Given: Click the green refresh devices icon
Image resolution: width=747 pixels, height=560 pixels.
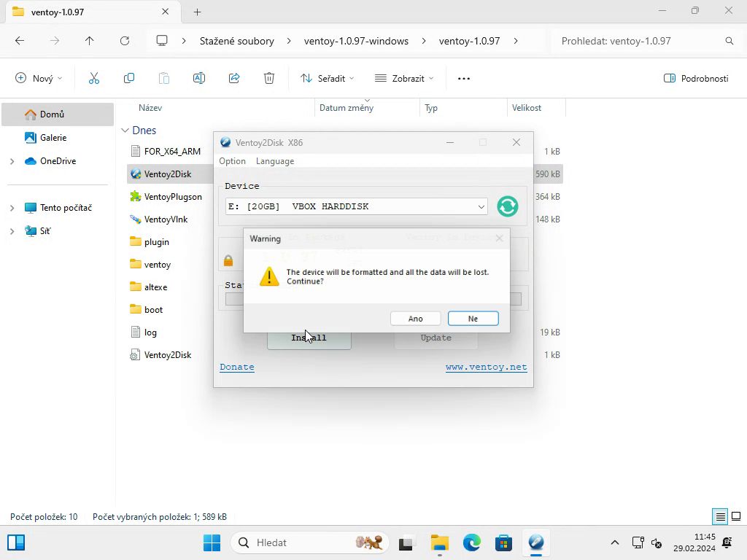Looking at the screenshot, I should (507, 206).
